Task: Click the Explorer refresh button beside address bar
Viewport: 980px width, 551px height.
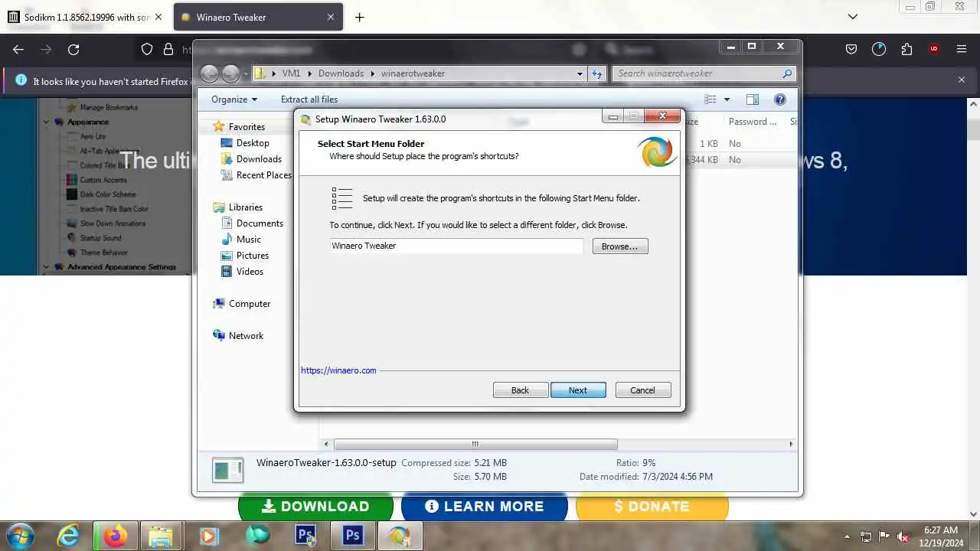Action: (x=598, y=73)
